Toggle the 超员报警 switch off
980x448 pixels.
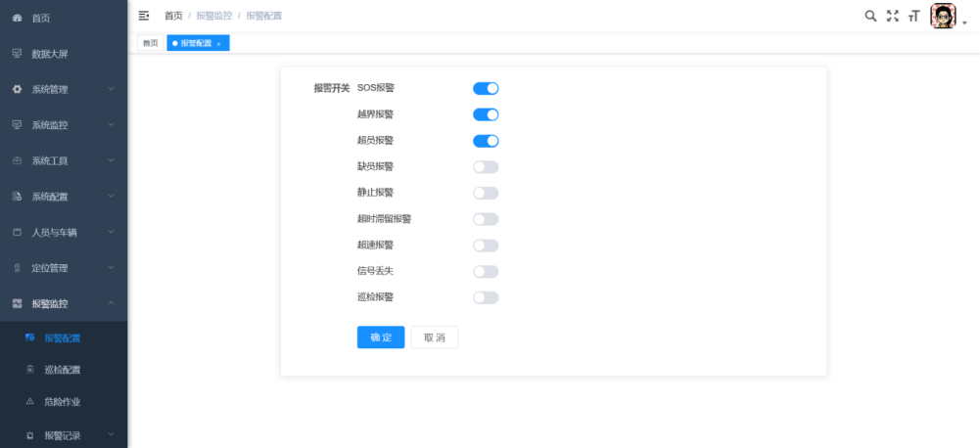(486, 141)
